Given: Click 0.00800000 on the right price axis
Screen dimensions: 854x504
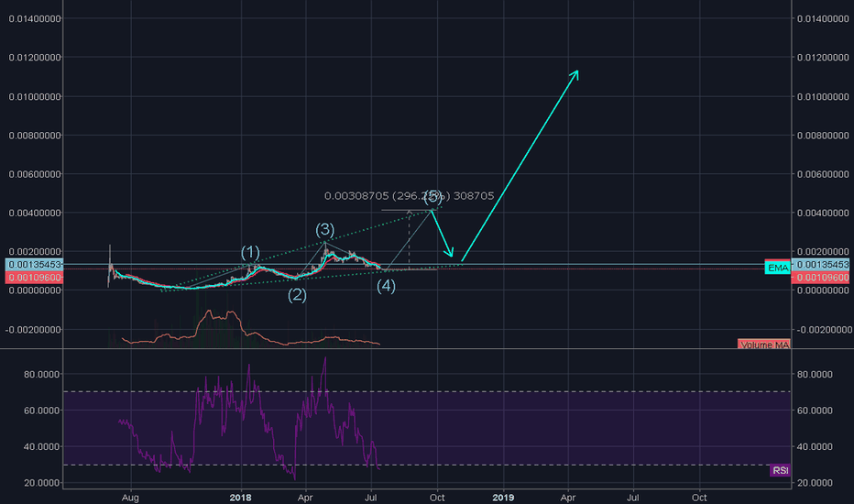Looking at the screenshot, I should (x=823, y=135).
